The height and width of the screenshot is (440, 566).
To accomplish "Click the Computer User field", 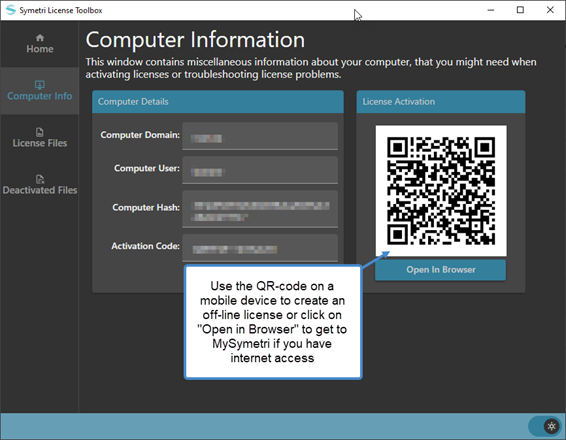I will (x=260, y=170).
